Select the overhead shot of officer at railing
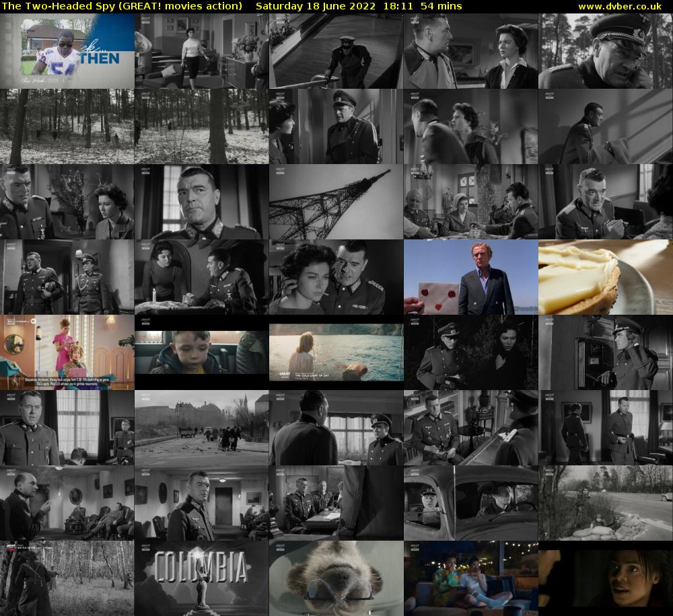 pos(336,51)
